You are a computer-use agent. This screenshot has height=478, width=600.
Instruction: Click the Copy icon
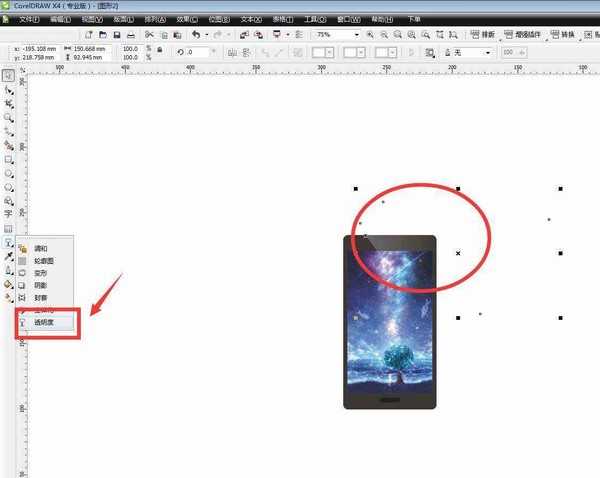click(164, 35)
